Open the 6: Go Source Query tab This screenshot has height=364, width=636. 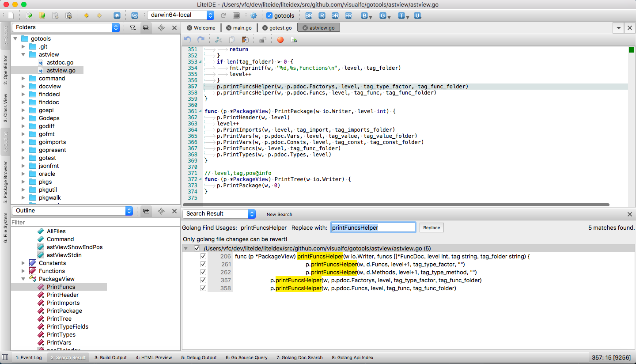(x=246, y=357)
